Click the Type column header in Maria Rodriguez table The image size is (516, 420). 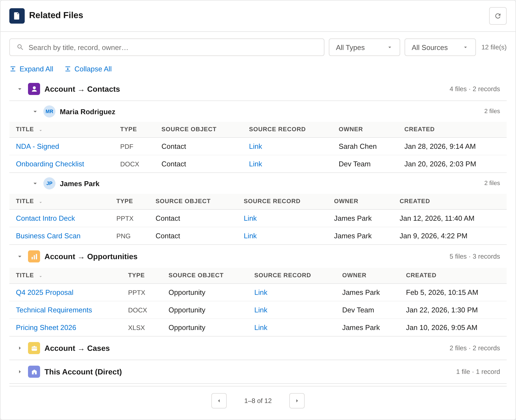[x=128, y=129]
